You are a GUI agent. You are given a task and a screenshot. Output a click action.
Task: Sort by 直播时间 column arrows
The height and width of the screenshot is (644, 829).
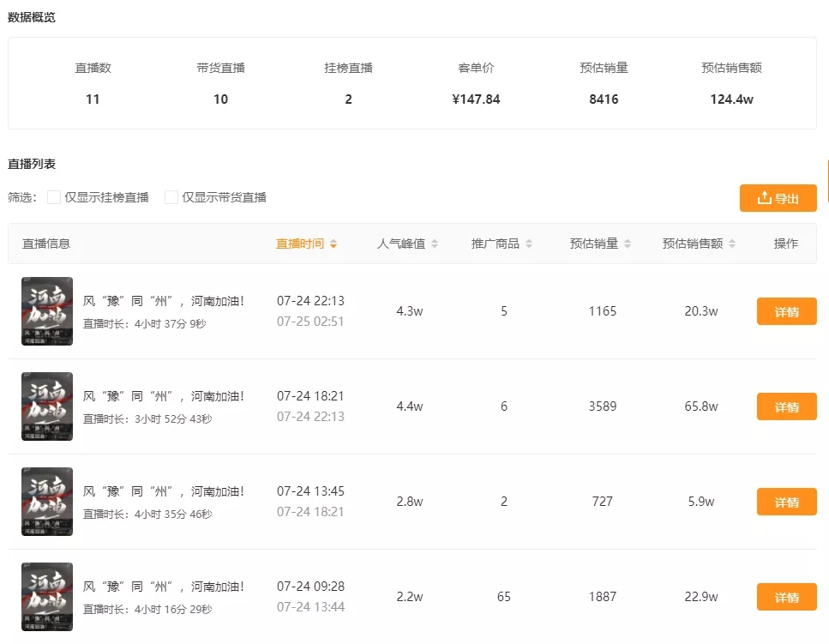coord(333,244)
